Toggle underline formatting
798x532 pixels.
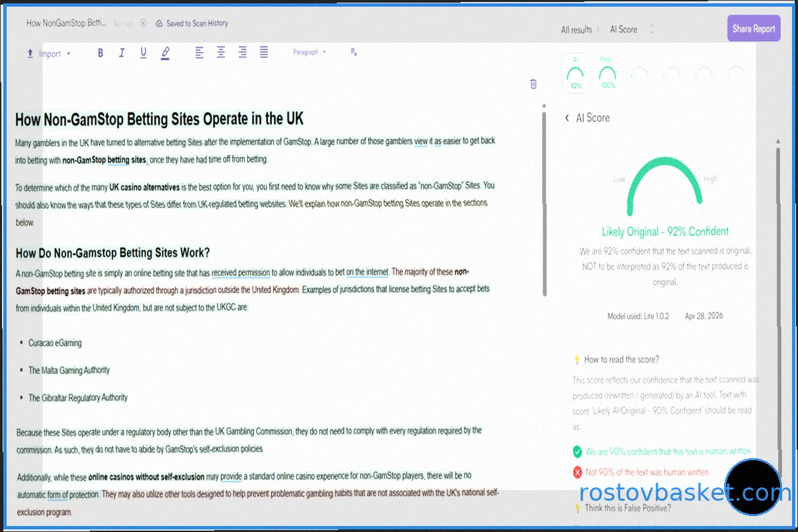pos(144,53)
